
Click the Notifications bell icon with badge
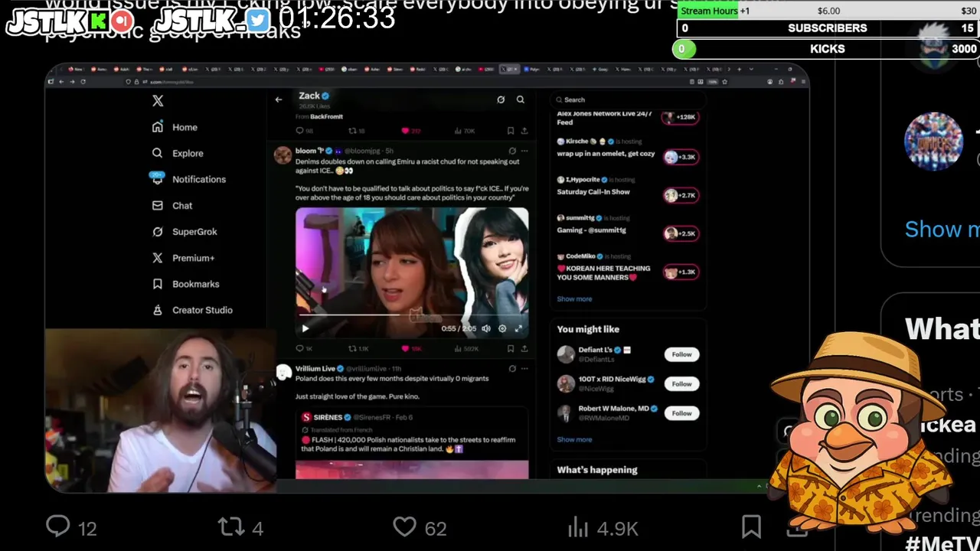pyautogui.click(x=158, y=178)
